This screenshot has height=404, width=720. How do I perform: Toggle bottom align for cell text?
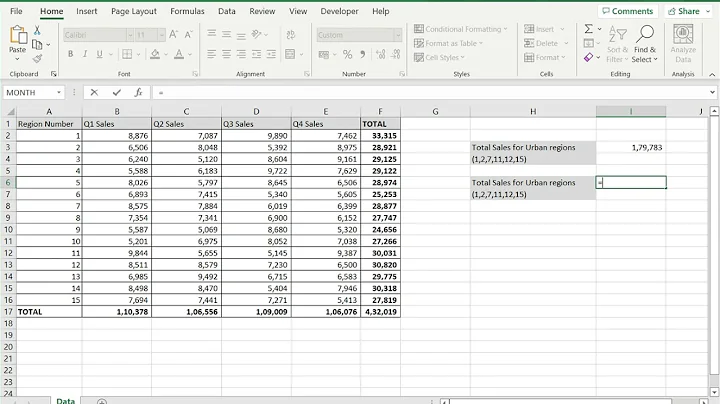pyautogui.click(x=241, y=35)
